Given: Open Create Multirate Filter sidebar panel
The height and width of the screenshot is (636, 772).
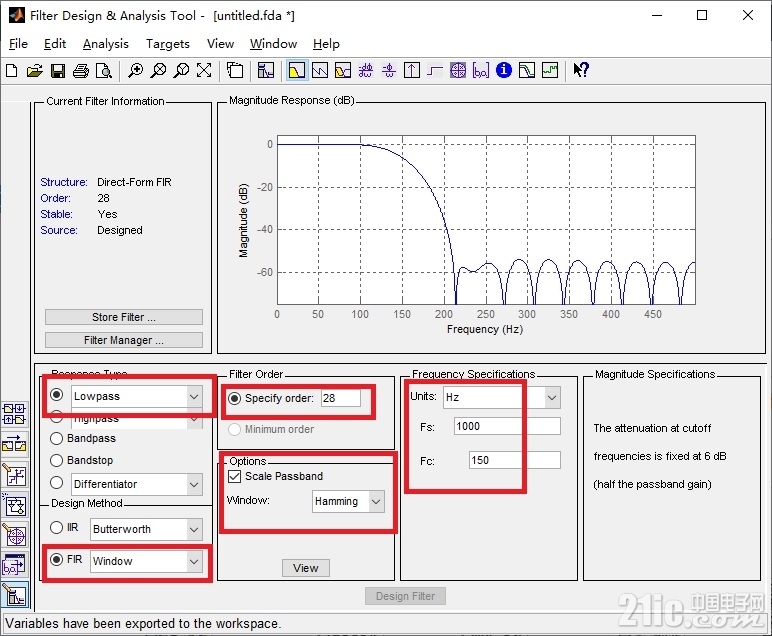Looking at the screenshot, I should [14, 414].
